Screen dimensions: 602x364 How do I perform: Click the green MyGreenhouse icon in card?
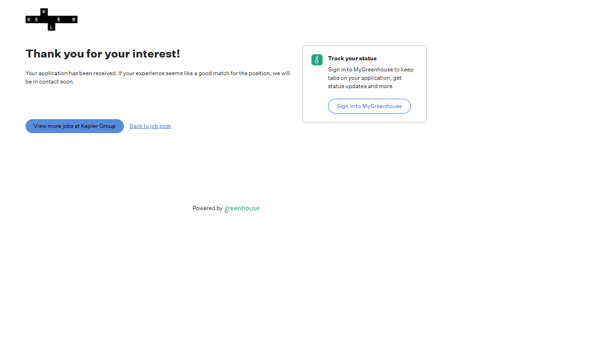coord(317,60)
